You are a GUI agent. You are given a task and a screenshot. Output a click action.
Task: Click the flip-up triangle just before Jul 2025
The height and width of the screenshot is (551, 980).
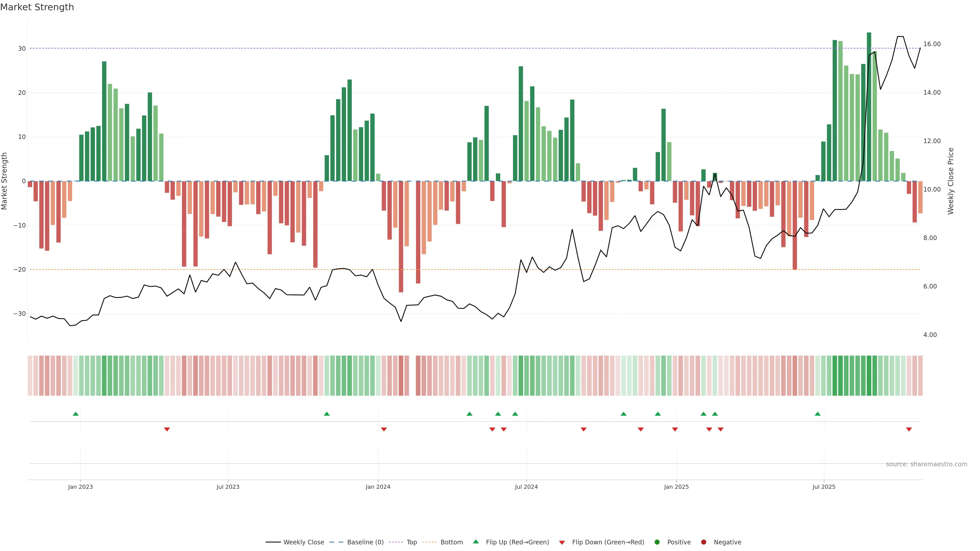(817, 414)
